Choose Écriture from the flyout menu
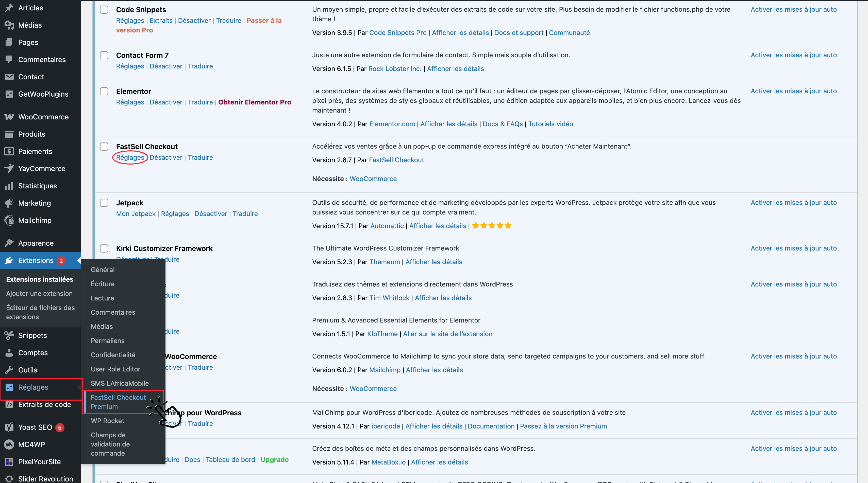Image resolution: width=868 pixels, height=483 pixels. (x=103, y=284)
